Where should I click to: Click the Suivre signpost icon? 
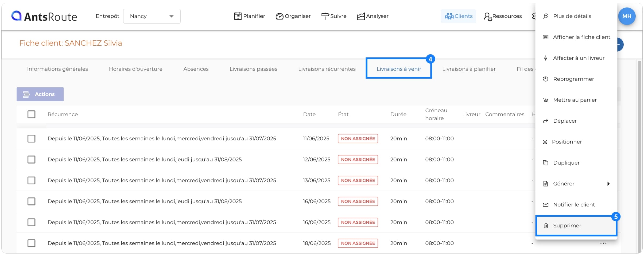tap(325, 16)
